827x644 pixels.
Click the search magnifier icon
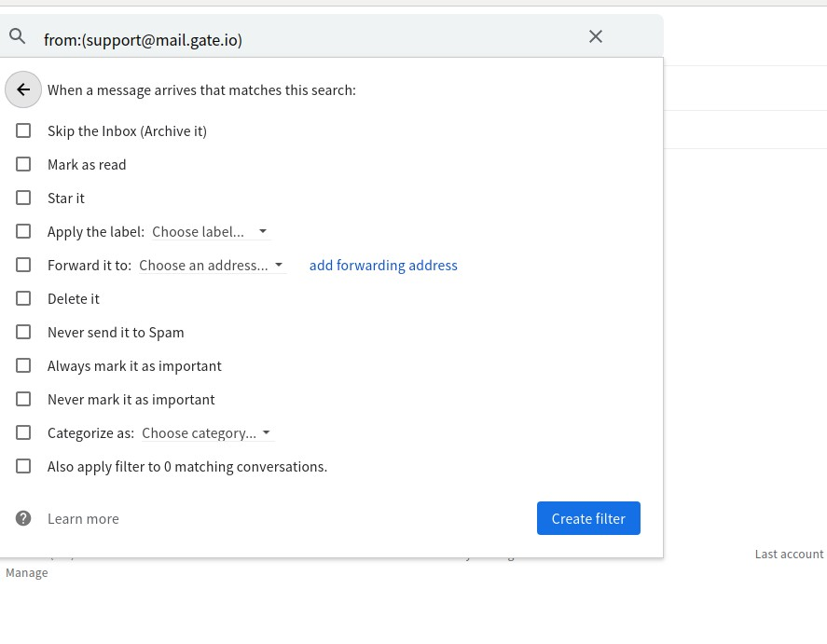coord(17,37)
